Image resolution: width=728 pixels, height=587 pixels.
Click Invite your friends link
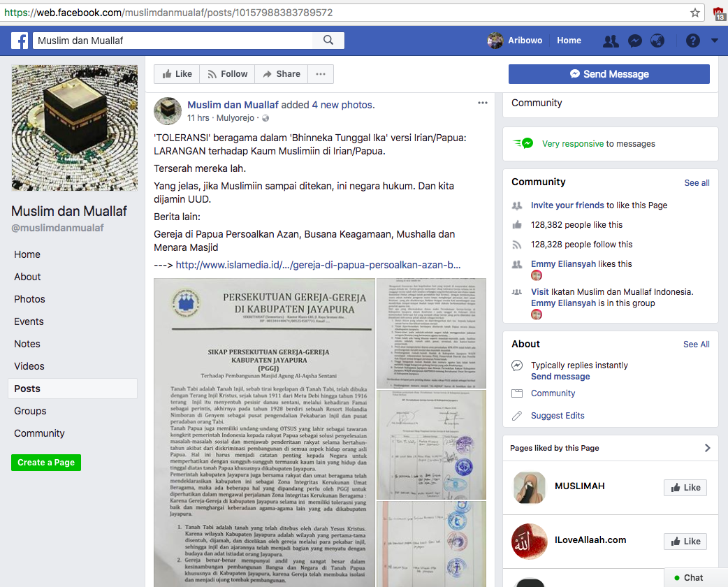point(567,205)
